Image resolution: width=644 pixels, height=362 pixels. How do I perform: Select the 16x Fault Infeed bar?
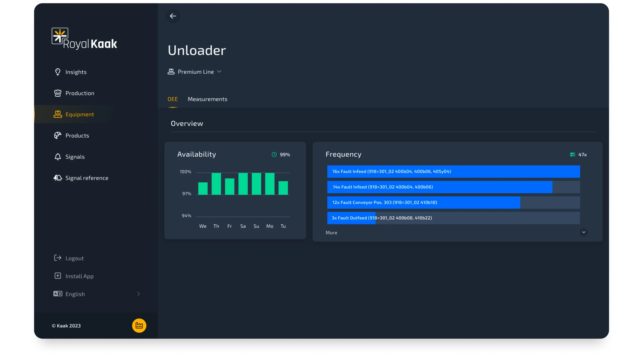pyautogui.click(x=453, y=172)
